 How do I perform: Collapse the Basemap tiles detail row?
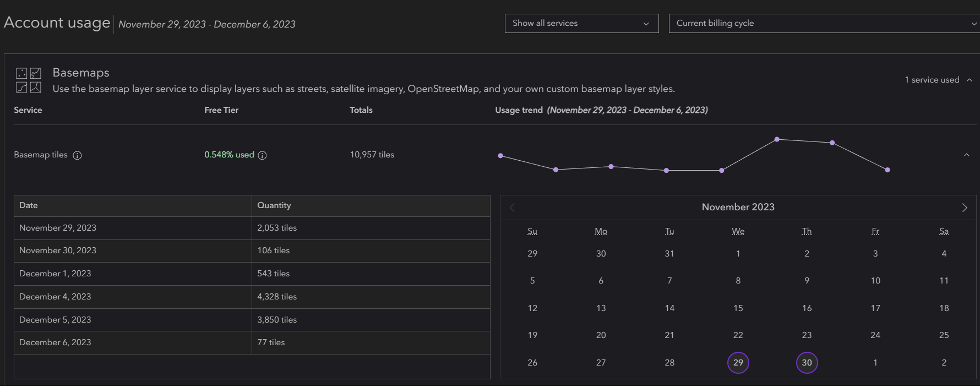[x=966, y=155]
